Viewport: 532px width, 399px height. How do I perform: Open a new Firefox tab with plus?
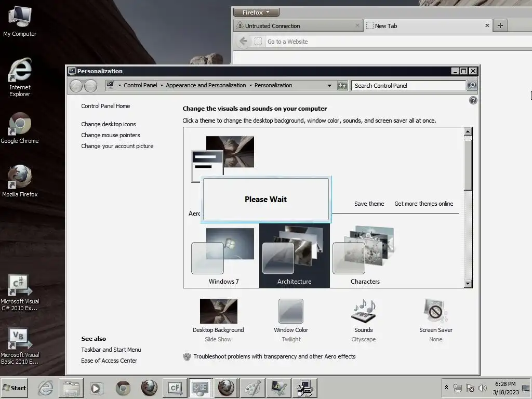click(x=500, y=25)
